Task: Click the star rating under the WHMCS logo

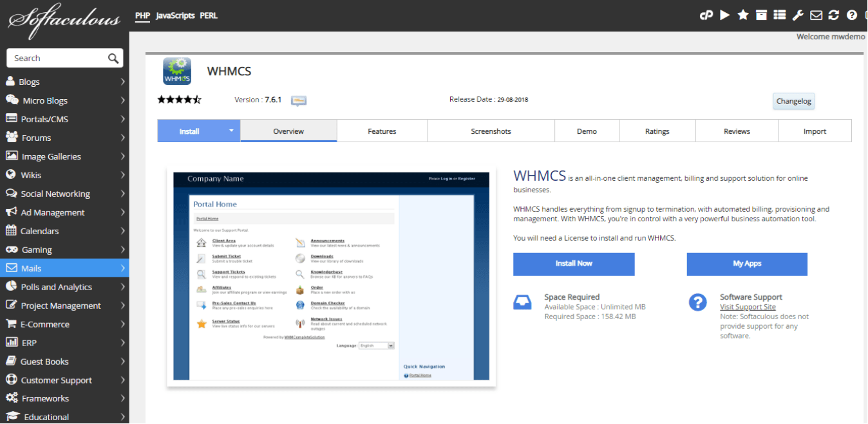Action: pyautogui.click(x=180, y=100)
